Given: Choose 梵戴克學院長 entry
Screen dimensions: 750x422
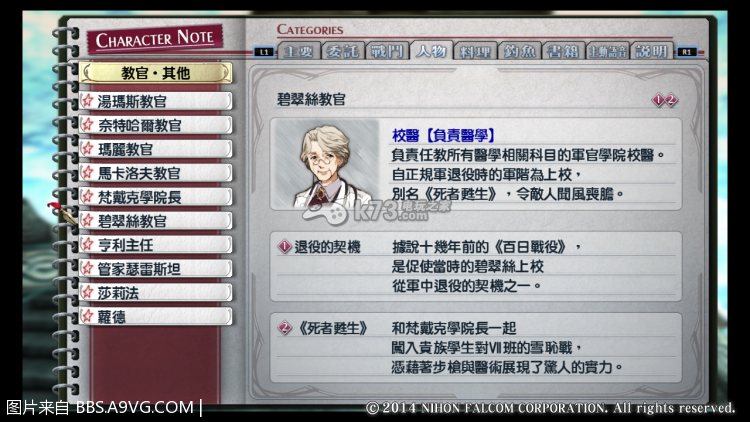Looking at the screenshot, I should click(x=156, y=197).
